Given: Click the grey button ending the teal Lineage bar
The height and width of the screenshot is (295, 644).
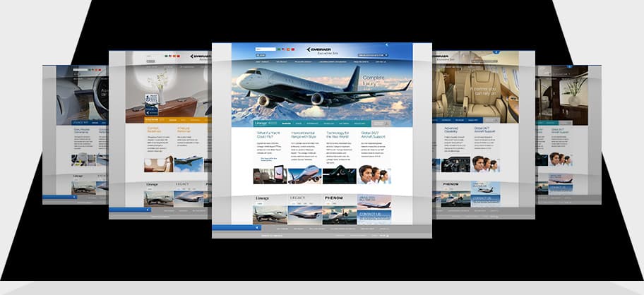Looking at the screenshot, I should pyautogui.click(x=381, y=123).
